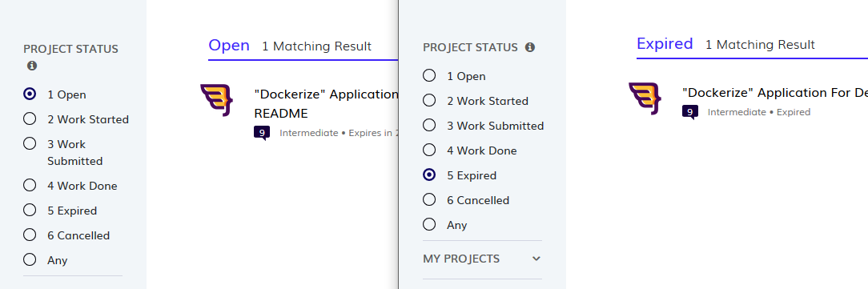Select '2 Work Started' radio in left panel
The image size is (868, 289).
[x=30, y=119]
